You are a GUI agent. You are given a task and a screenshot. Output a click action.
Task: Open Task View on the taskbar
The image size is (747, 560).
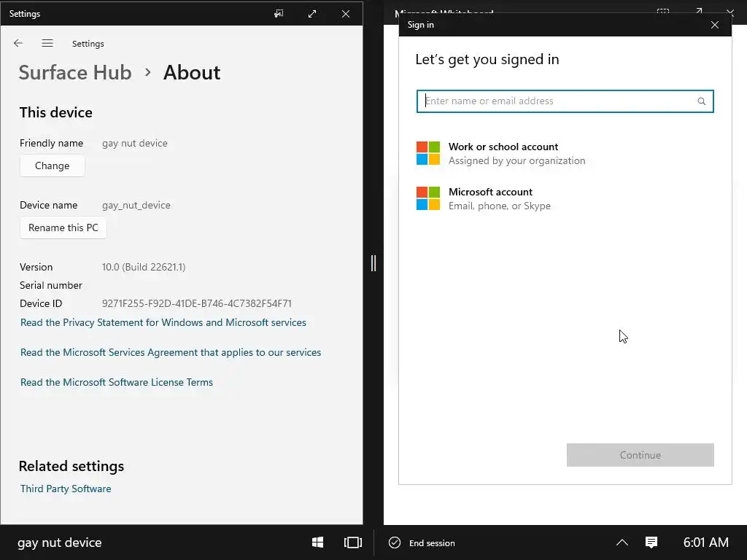[x=353, y=542]
